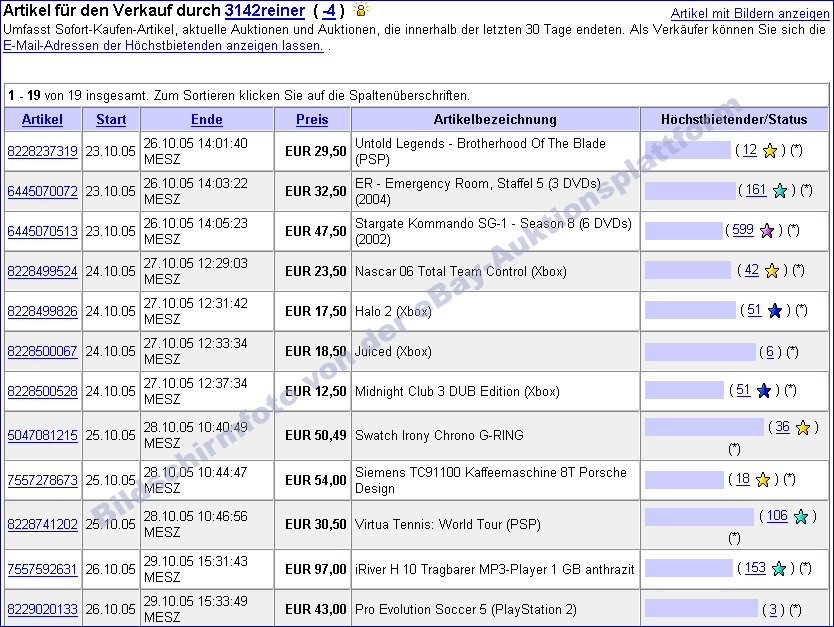Open bidder feedback score 3 link
Screen dimensions: 834x627
773,609
